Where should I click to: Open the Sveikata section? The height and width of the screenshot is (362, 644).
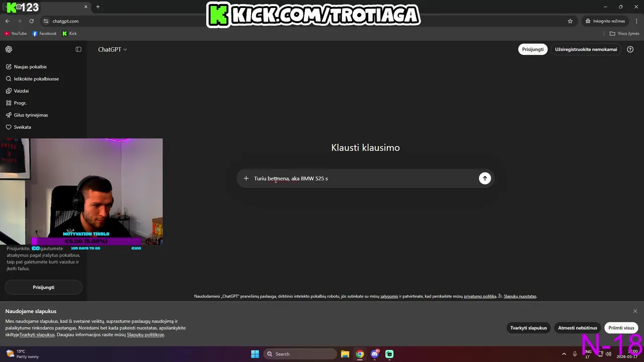click(43, 127)
